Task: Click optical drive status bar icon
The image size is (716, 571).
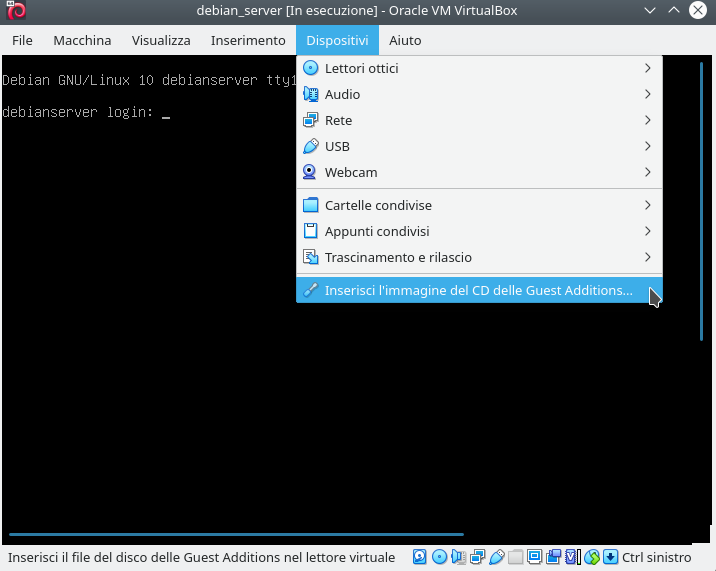Action: [439, 557]
